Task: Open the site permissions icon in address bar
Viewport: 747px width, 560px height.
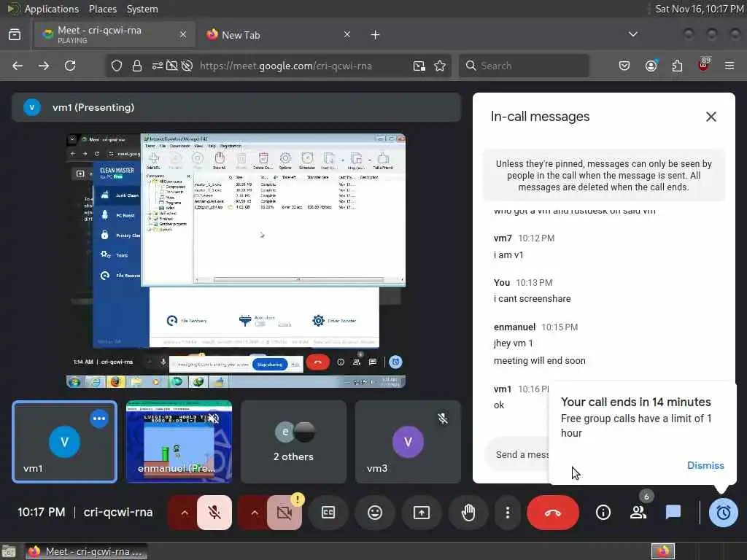Action: tap(158, 66)
